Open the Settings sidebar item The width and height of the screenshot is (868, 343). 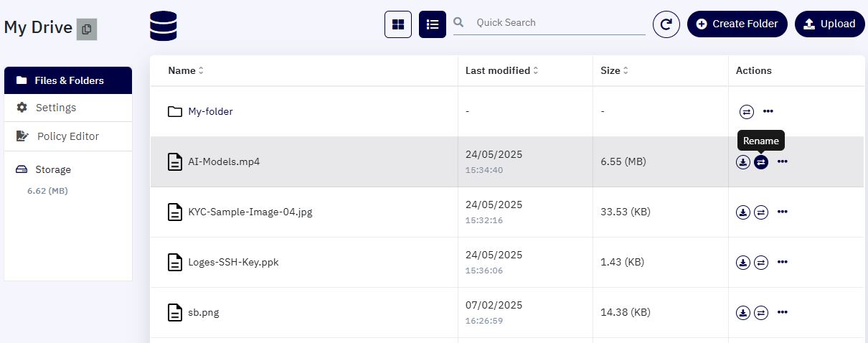(68, 108)
